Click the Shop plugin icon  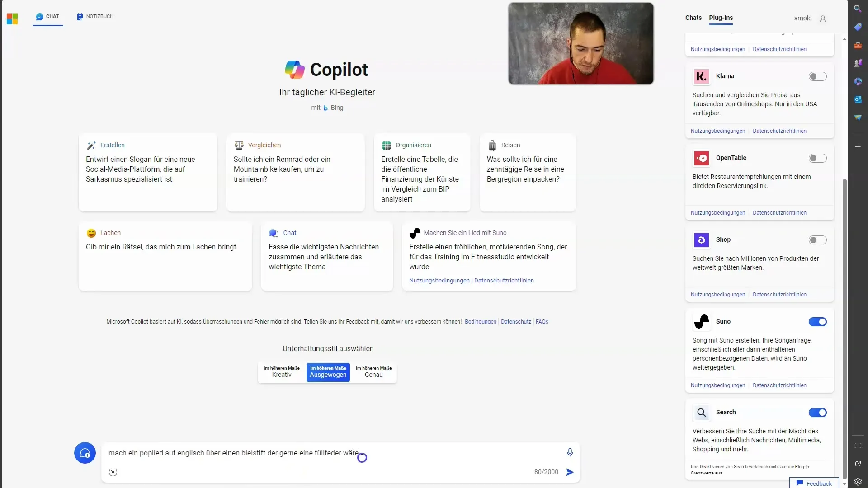click(x=702, y=239)
